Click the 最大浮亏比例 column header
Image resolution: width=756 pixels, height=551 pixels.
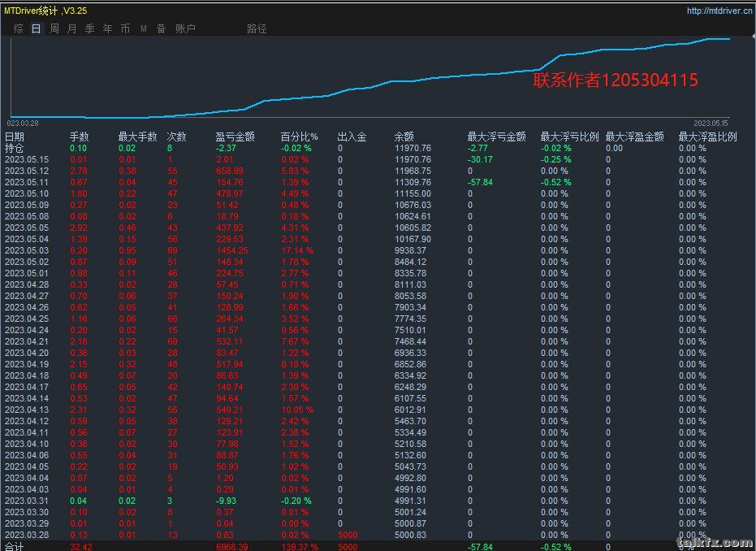[569, 137]
